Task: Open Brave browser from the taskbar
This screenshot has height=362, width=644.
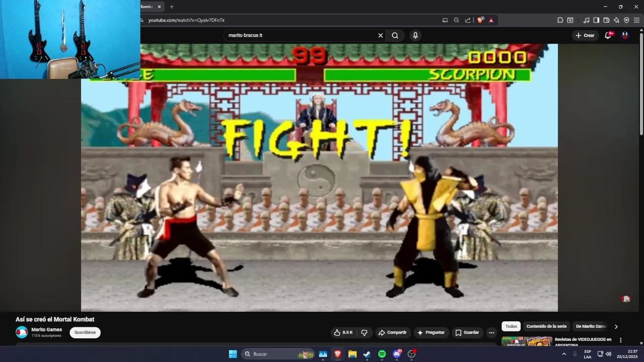Action: (x=338, y=354)
